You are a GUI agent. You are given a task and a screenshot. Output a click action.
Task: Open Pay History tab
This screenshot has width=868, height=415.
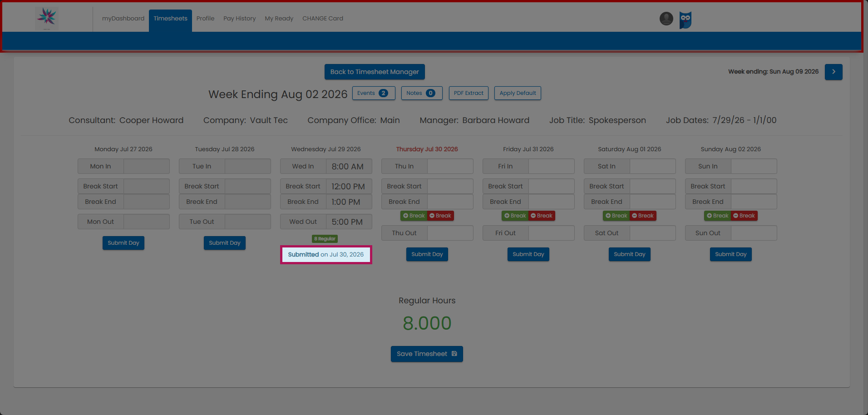(x=240, y=19)
